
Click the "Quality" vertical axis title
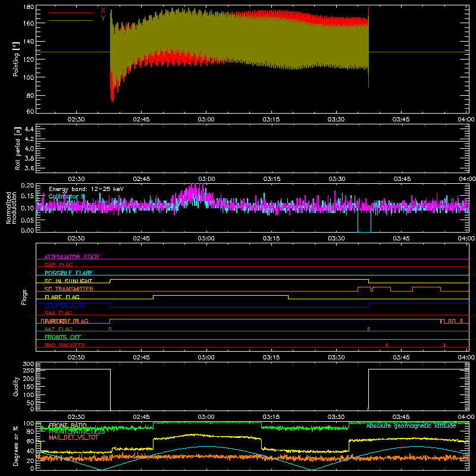[x=16, y=386]
